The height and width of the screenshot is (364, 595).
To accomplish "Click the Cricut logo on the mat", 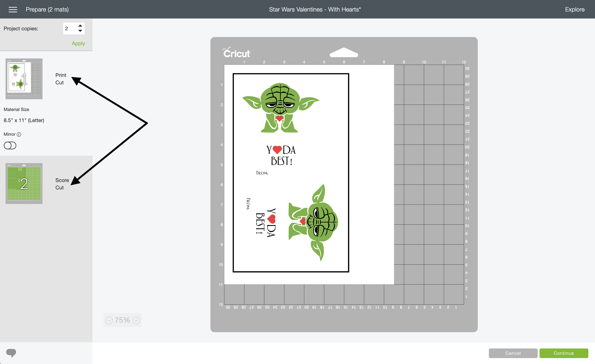I will (236, 53).
